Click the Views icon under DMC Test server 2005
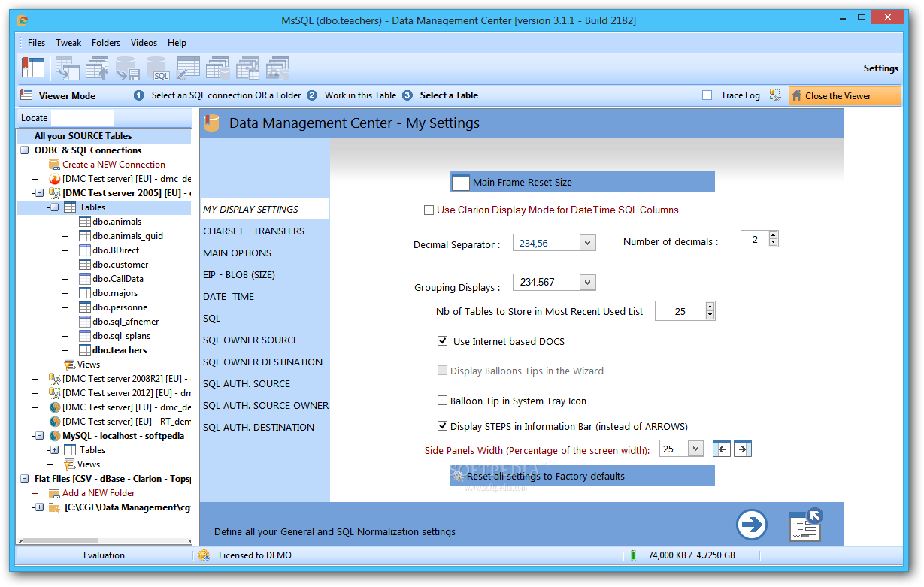Image resolution: width=924 pixels, height=587 pixels. click(x=70, y=365)
